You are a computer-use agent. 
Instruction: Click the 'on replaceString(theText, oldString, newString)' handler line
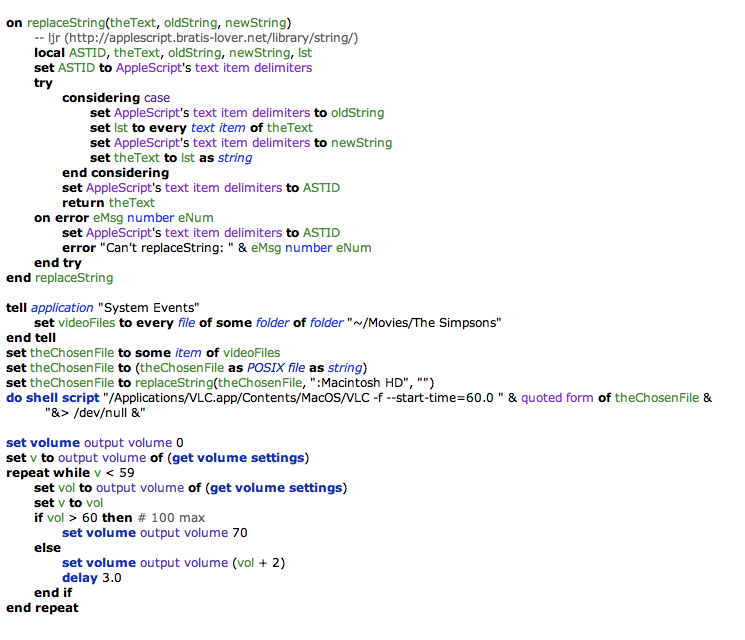coord(149,23)
